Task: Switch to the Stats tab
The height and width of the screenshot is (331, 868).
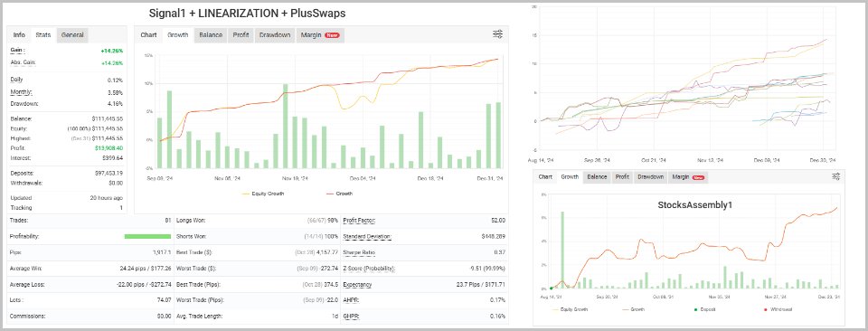Action: pyautogui.click(x=43, y=35)
